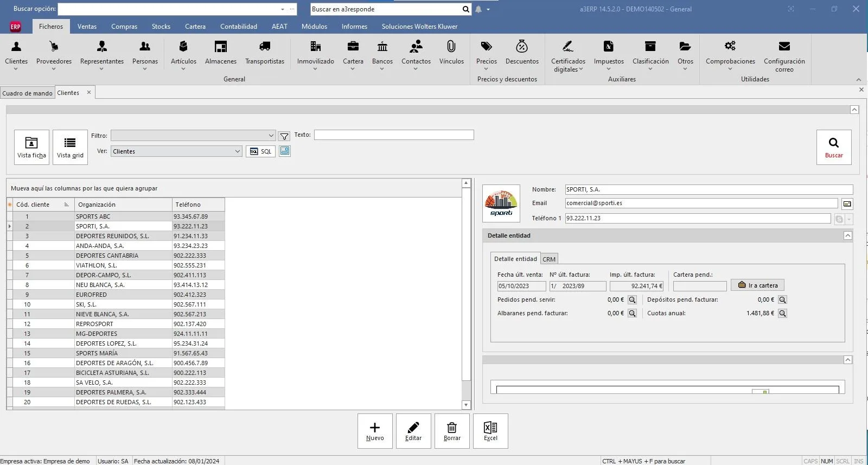The width and height of the screenshot is (868, 465).
Task: Open Descuentos ribbon icon
Action: point(522,54)
